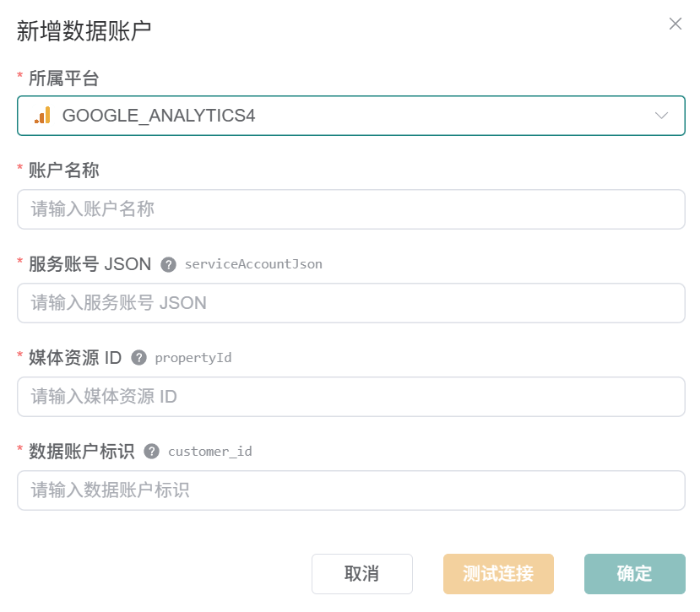
Task: Click the 新增数据账户 dialog title
Action: tap(84, 31)
